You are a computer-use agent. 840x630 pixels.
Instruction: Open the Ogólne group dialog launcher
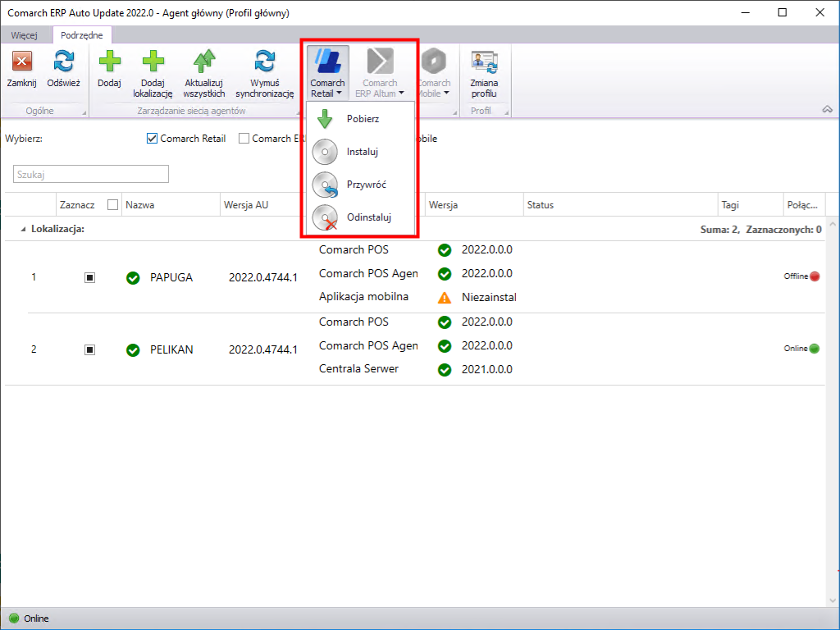[84, 112]
